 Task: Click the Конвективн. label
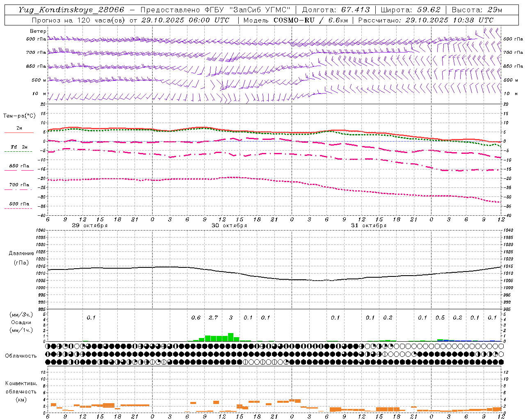click(x=21, y=383)
